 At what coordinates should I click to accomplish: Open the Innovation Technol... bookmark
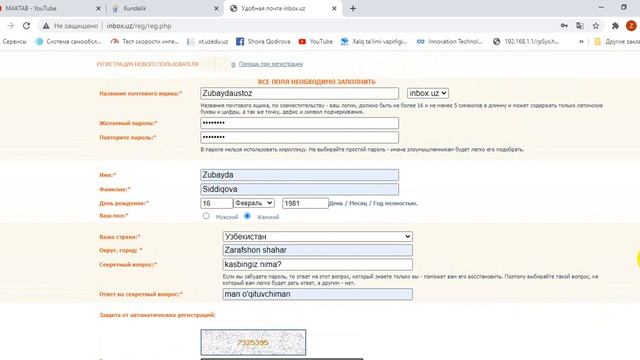click(449, 42)
